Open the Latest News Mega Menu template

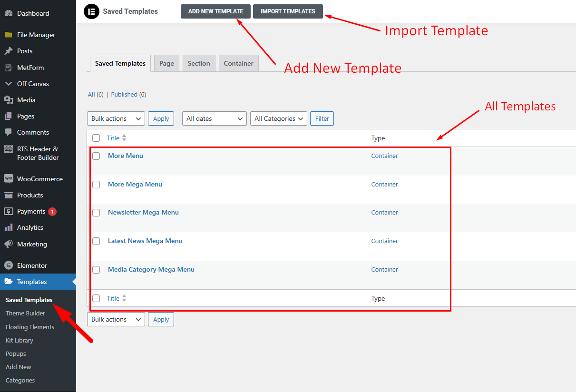(145, 241)
